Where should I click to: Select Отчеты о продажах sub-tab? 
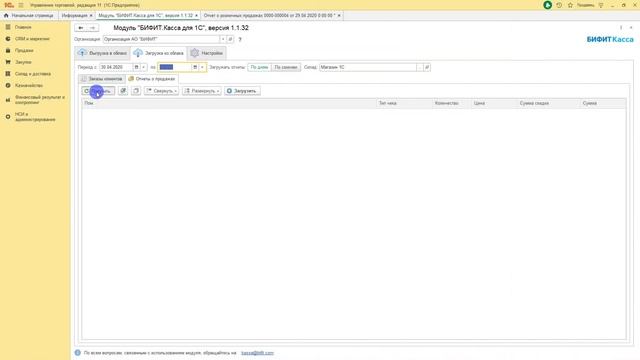coord(152,79)
